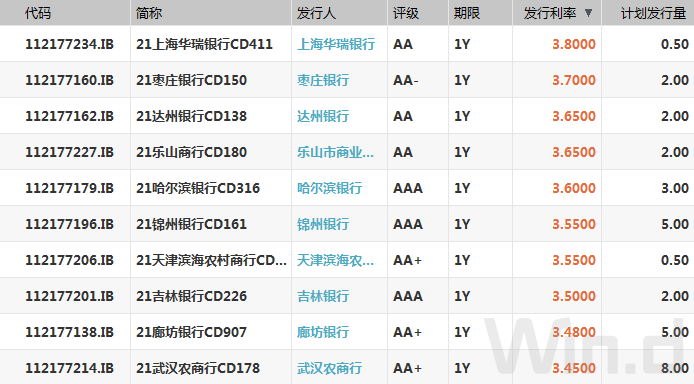Click the 1Y term of 枣庄银行 row

pyautogui.click(x=462, y=80)
